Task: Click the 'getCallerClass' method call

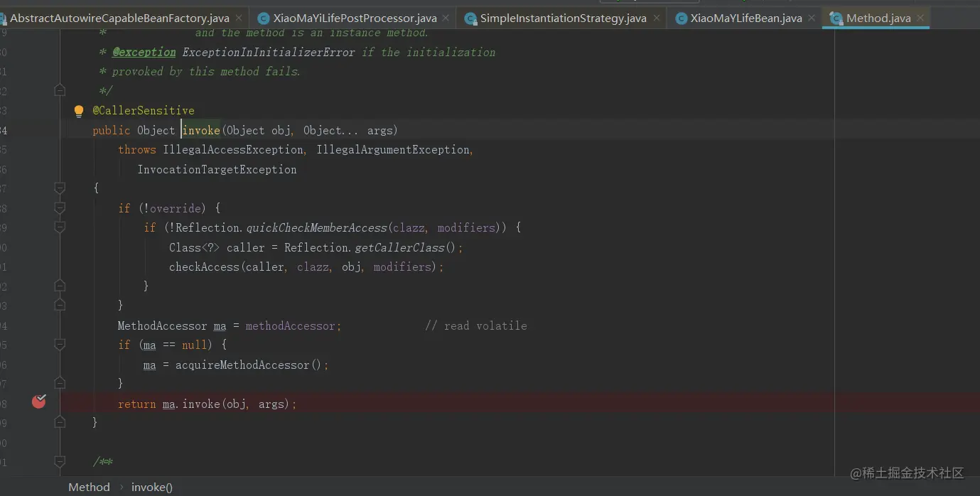Action: tap(399, 247)
